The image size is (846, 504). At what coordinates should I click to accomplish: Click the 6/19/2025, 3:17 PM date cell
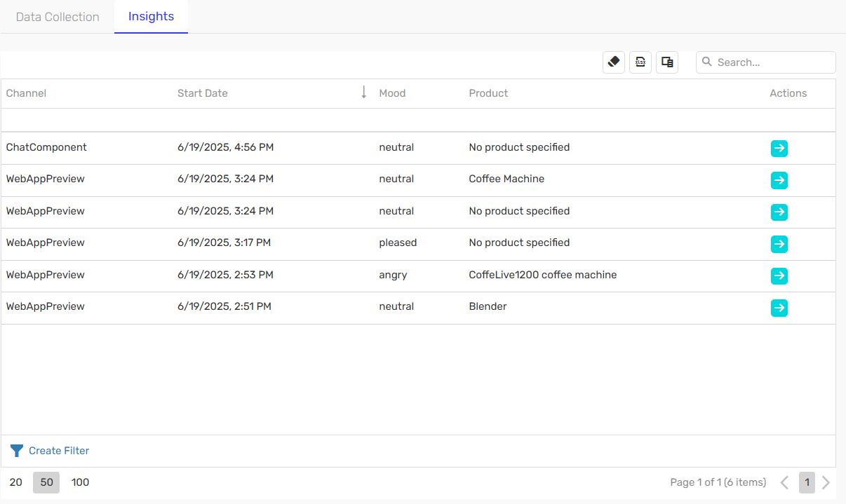pyautogui.click(x=224, y=243)
